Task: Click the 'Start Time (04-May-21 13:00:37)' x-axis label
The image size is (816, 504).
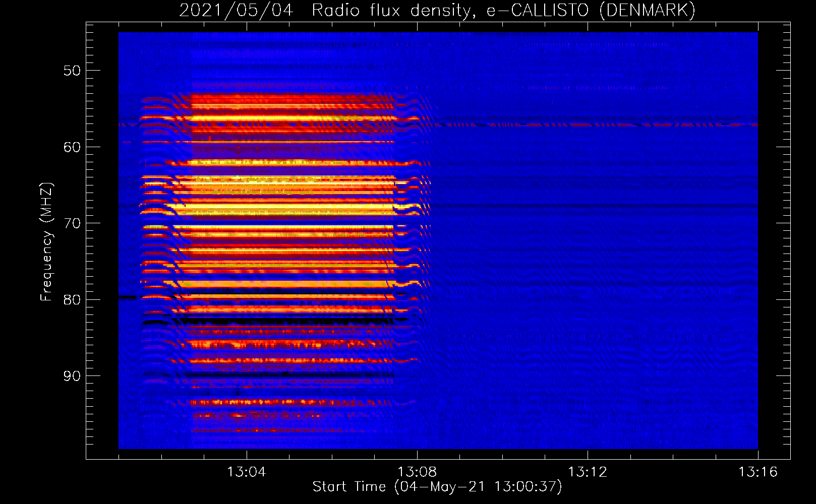Action: pyautogui.click(x=437, y=487)
